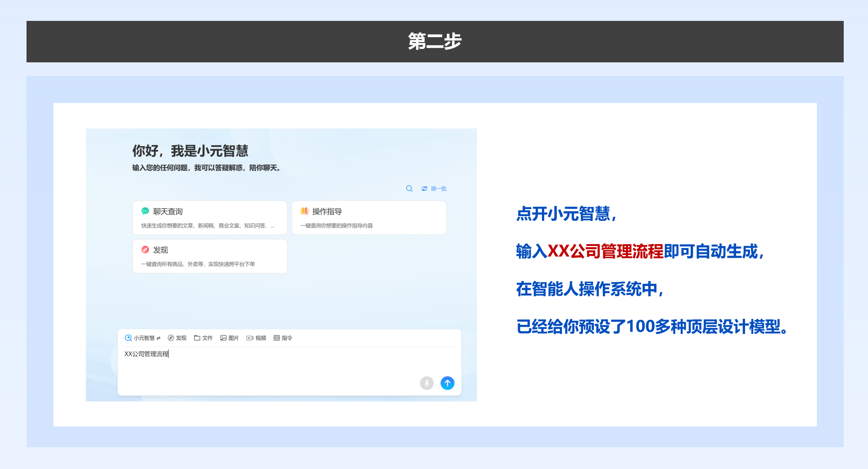This screenshot has height=469, width=868.
Task: Open the 发现 compass toolbar item
Action: [177, 338]
